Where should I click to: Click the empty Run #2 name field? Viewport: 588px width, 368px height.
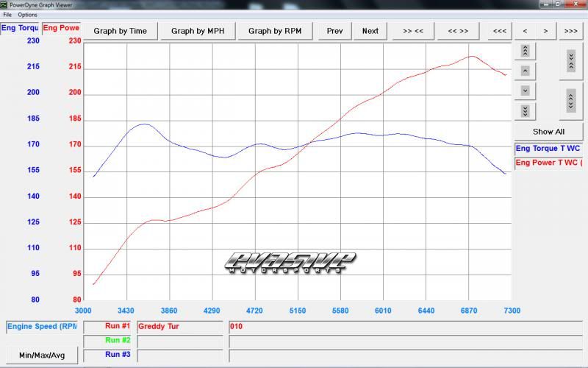pyautogui.click(x=180, y=341)
